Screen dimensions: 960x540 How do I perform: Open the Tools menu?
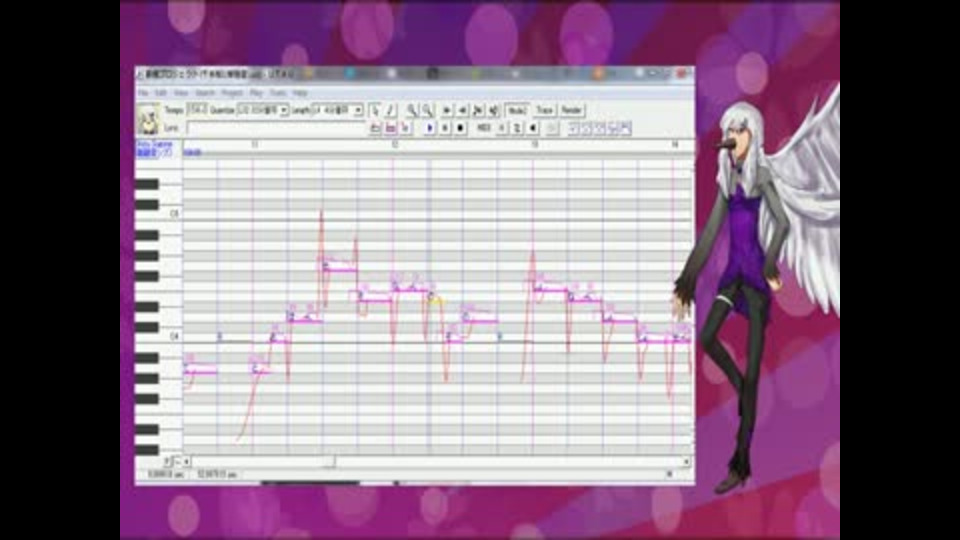click(x=278, y=93)
